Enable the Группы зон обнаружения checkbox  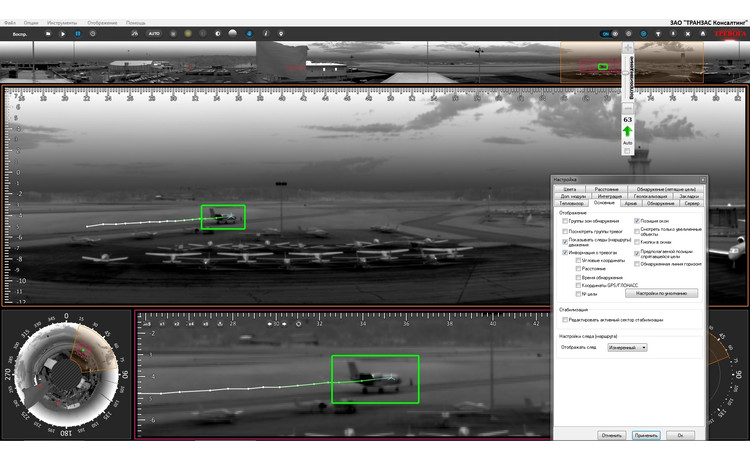pyautogui.click(x=567, y=220)
